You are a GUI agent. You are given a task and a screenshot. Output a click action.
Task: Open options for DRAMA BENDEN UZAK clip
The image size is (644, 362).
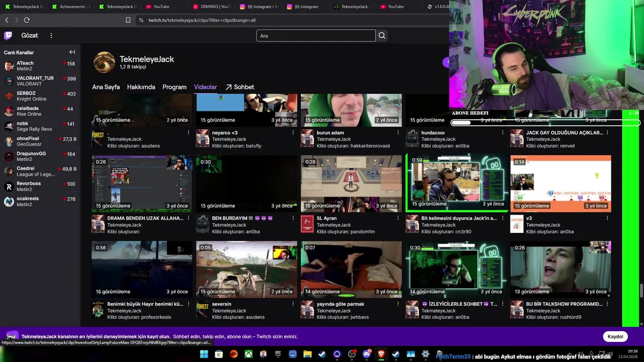click(x=189, y=218)
